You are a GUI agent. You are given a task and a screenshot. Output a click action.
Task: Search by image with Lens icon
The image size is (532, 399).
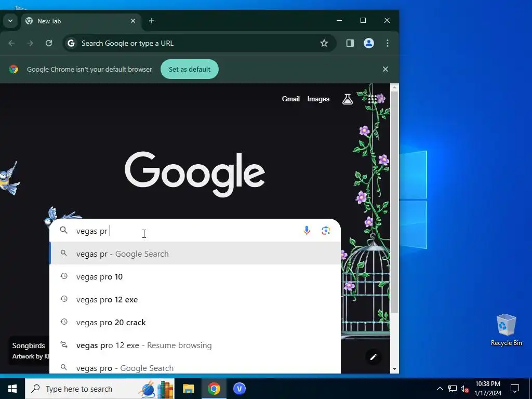pos(326,231)
